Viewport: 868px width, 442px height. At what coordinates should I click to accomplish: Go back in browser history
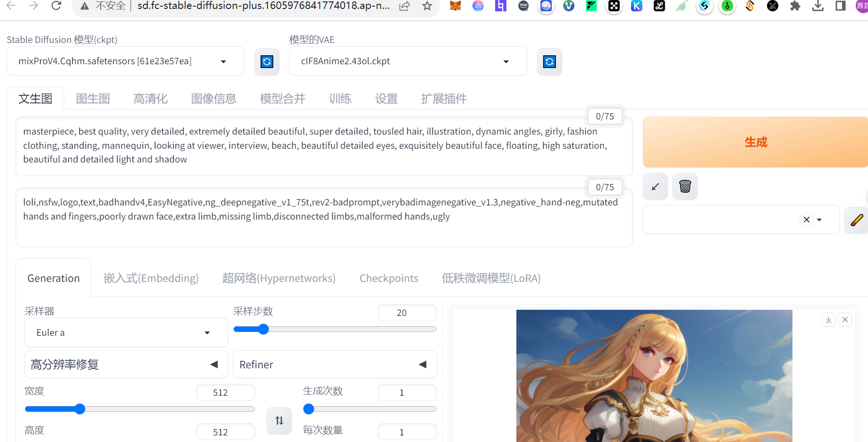(x=11, y=6)
